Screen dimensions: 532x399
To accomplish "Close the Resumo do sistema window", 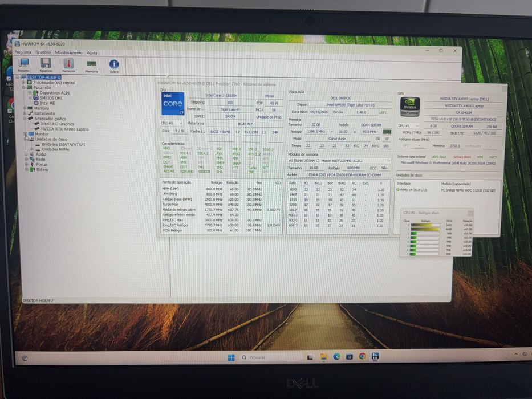I will pos(504,88).
